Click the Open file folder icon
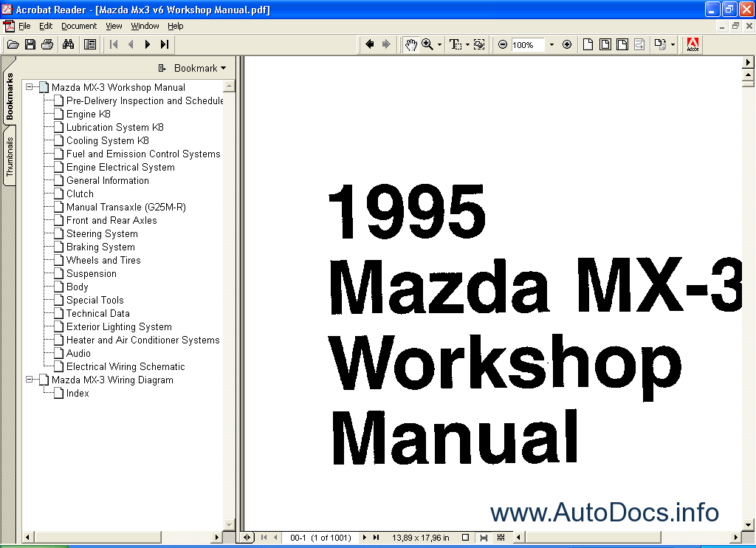This screenshot has height=548, width=756. click(x=13, y=45)
